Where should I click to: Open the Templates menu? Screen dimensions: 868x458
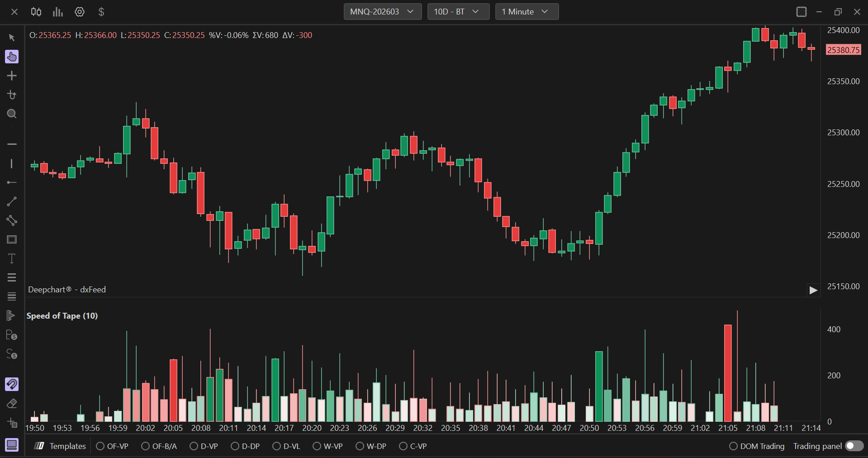(x=60, y=446)
